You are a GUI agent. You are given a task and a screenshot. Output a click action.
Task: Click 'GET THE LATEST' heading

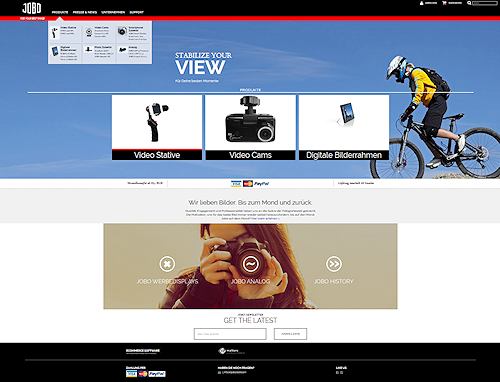coord(250,320)
